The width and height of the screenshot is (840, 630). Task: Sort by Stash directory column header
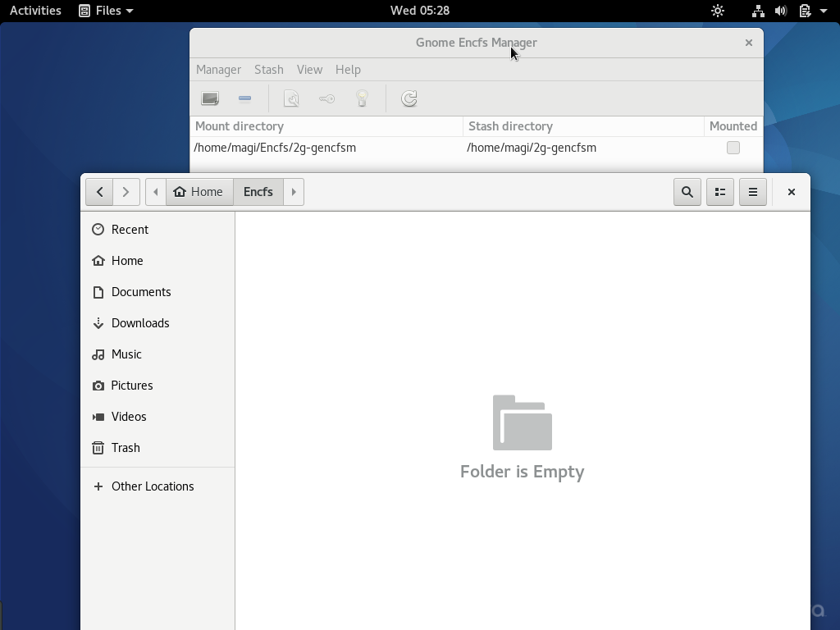[x=583, y=126]
